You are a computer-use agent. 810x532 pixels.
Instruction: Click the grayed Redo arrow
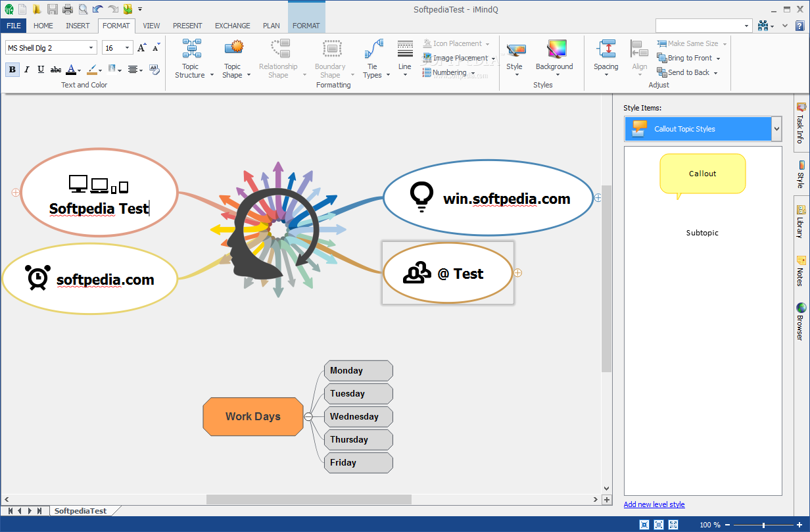point(113,9)
